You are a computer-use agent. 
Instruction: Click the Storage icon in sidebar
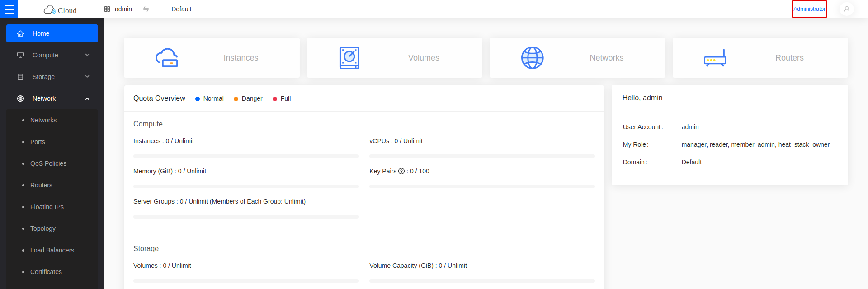click(x=20, y=77)
